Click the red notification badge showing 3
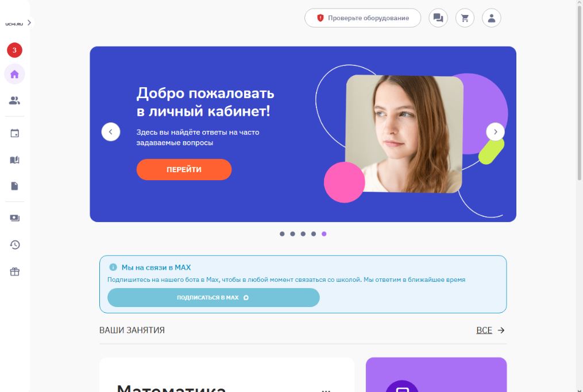583x392 pixels. [x=14, y=50]
